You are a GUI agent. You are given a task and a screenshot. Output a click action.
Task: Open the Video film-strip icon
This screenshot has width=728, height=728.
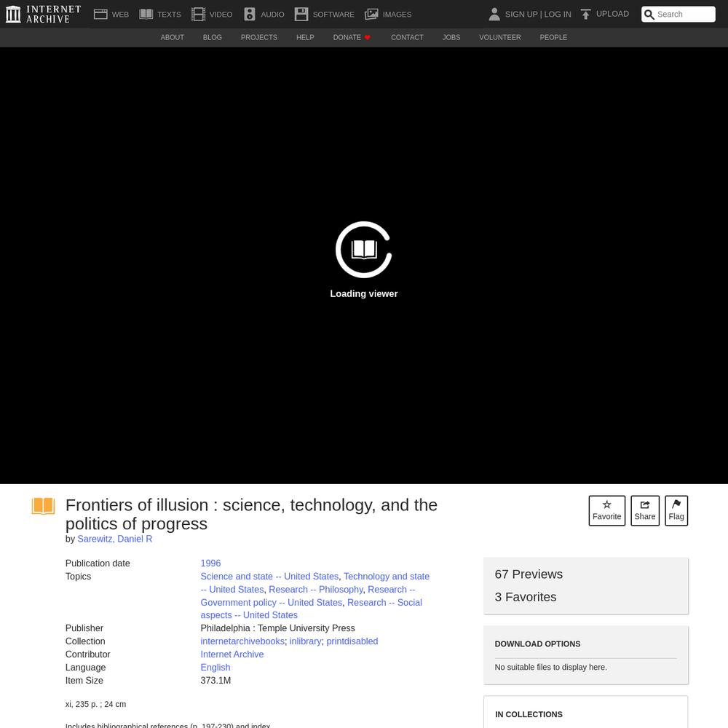pos(198,15)
